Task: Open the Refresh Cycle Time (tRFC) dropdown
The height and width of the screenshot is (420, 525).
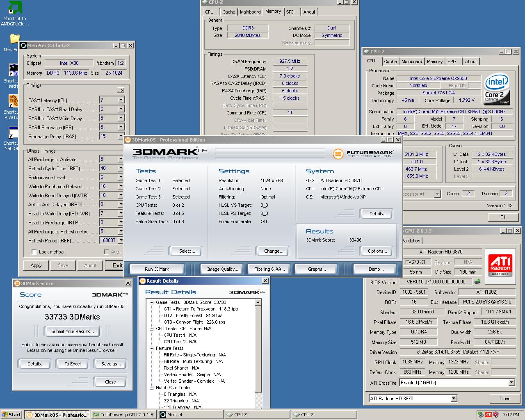Action: point(121,168)
